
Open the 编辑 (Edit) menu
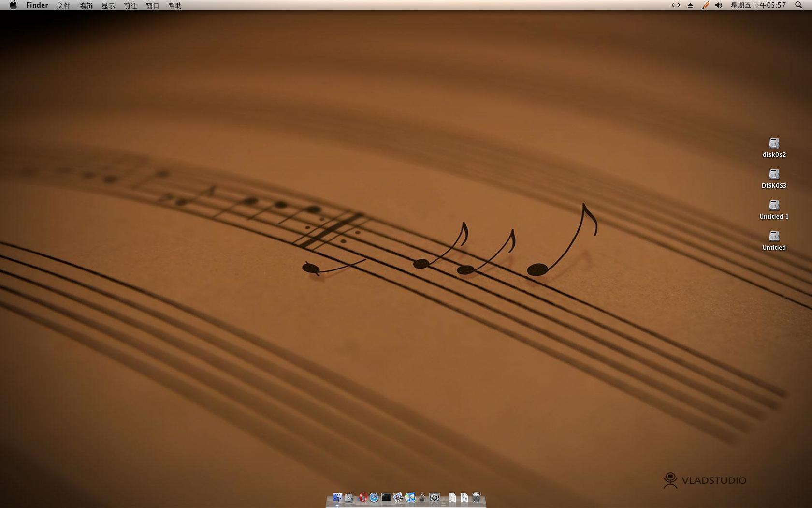(x=86, y=5)
